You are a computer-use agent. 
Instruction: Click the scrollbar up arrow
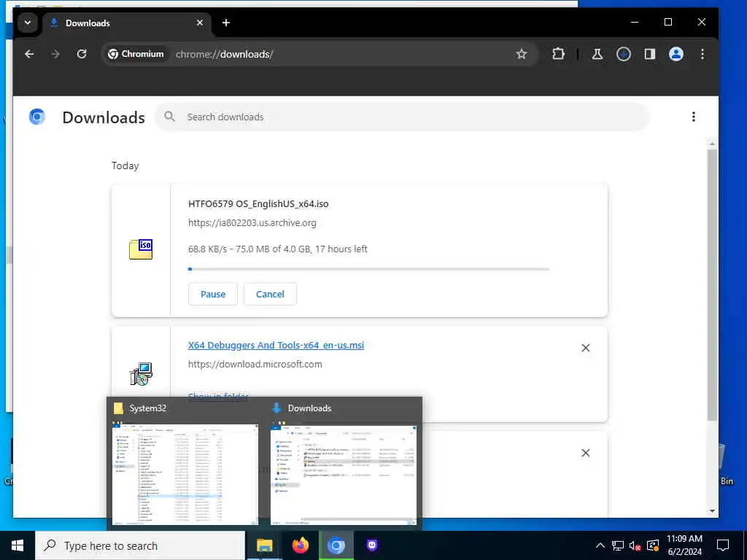coord(712,144)
